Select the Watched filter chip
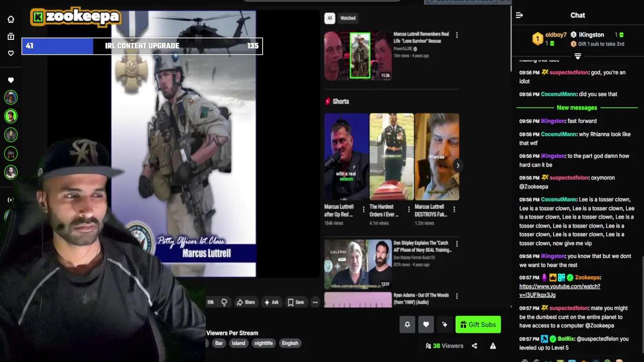644x362 pixels. click(x=348, y=18)
